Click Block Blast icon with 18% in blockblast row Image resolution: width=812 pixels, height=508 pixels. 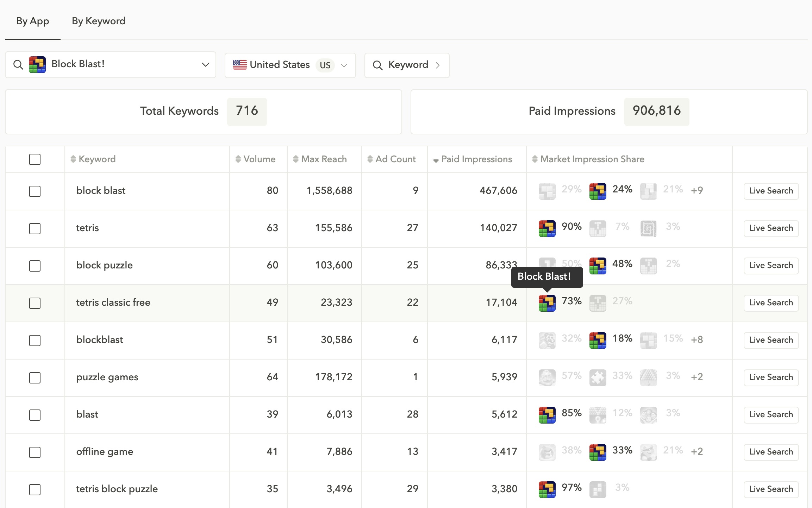coord(598,341)
